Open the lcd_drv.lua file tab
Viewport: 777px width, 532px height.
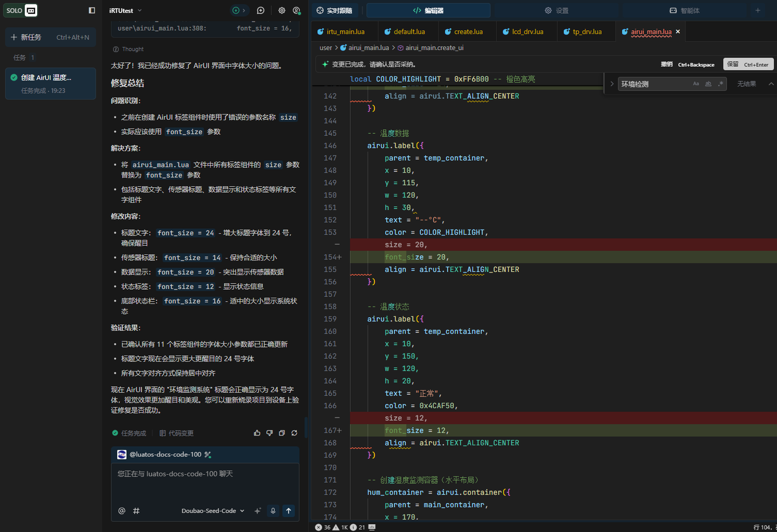[x=523, y=32]
